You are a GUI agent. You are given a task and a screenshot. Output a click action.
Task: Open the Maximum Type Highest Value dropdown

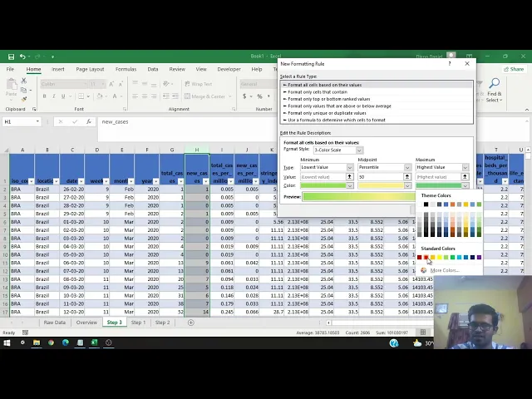click(465, 167)
